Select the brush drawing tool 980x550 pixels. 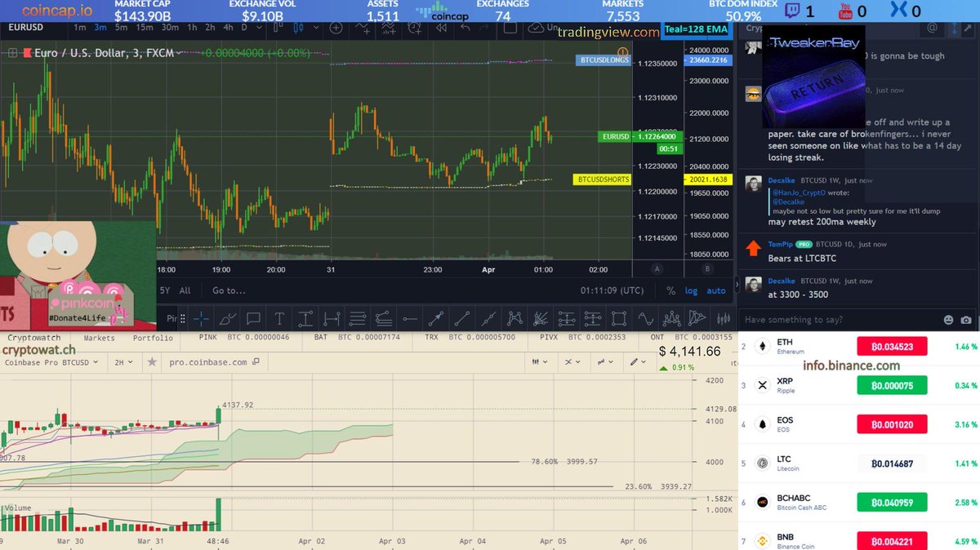coord(228,318)
